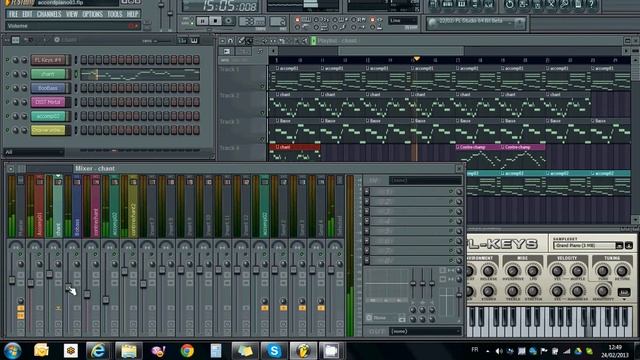Click the mixer options arrow icon

pos(11,168)
